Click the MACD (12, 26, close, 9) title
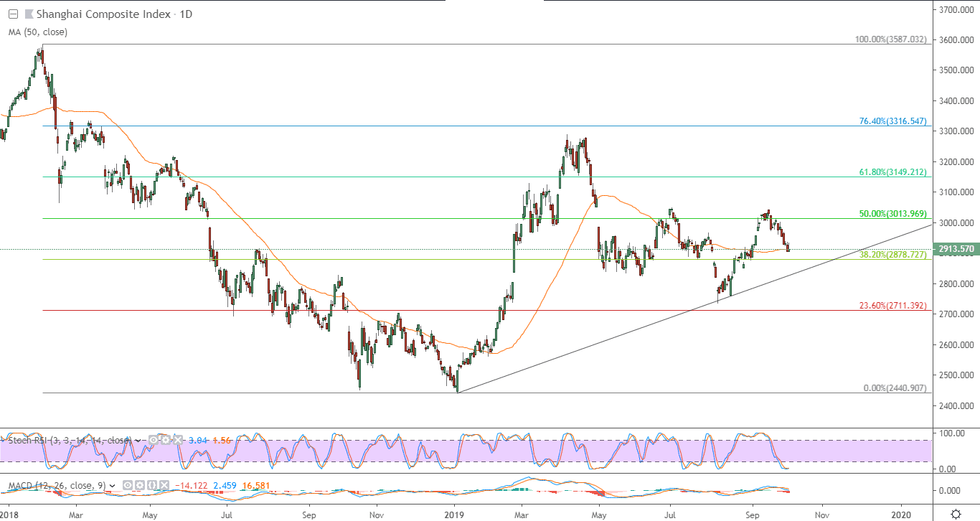The width and height of the screenshot is (980, 521). [56, 486]
